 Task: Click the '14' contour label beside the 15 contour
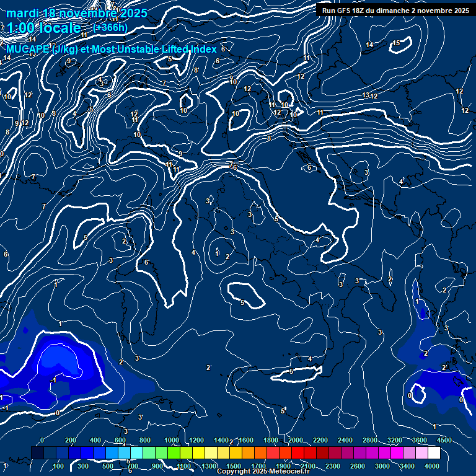tap(369, 45)
